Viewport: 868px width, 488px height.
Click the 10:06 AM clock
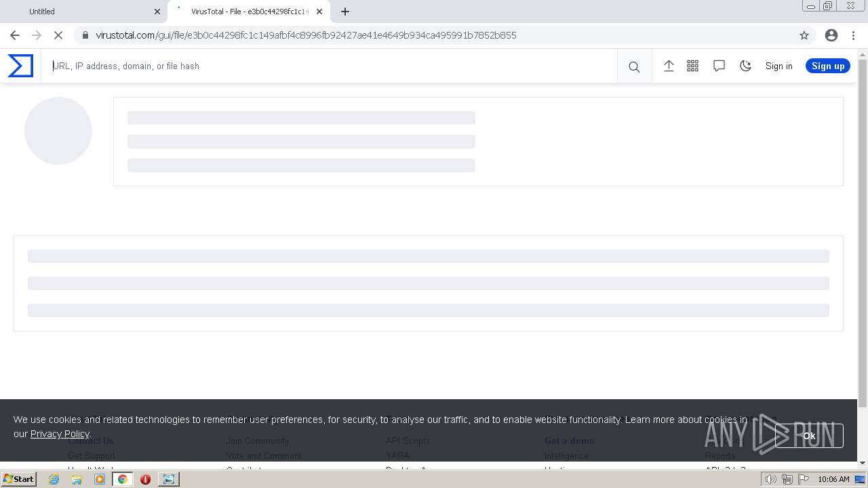[833, 479]
